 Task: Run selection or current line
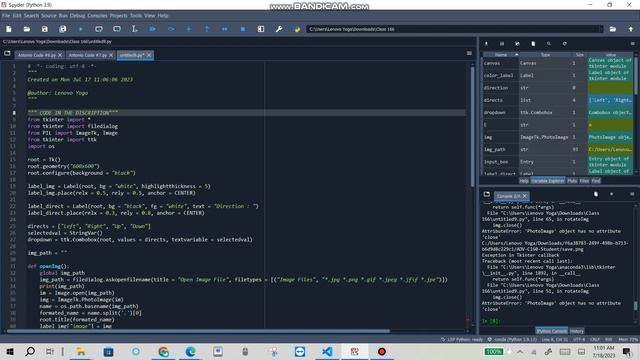135,29
